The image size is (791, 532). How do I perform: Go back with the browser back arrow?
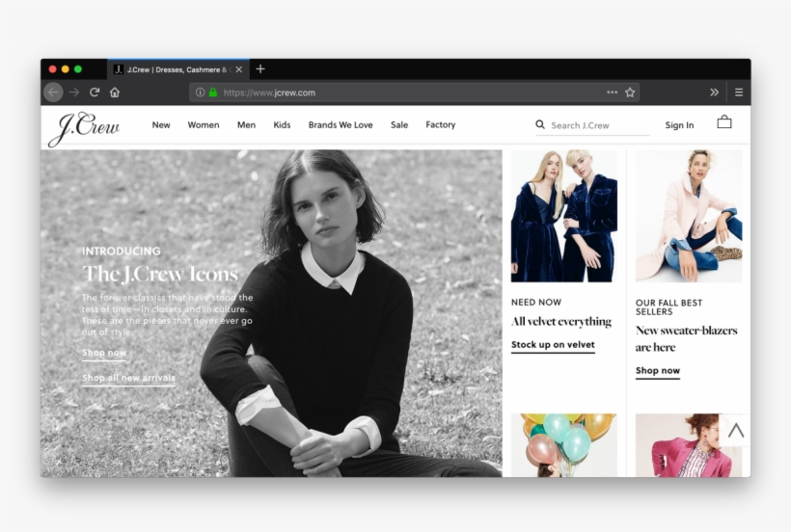pos(53,93)
